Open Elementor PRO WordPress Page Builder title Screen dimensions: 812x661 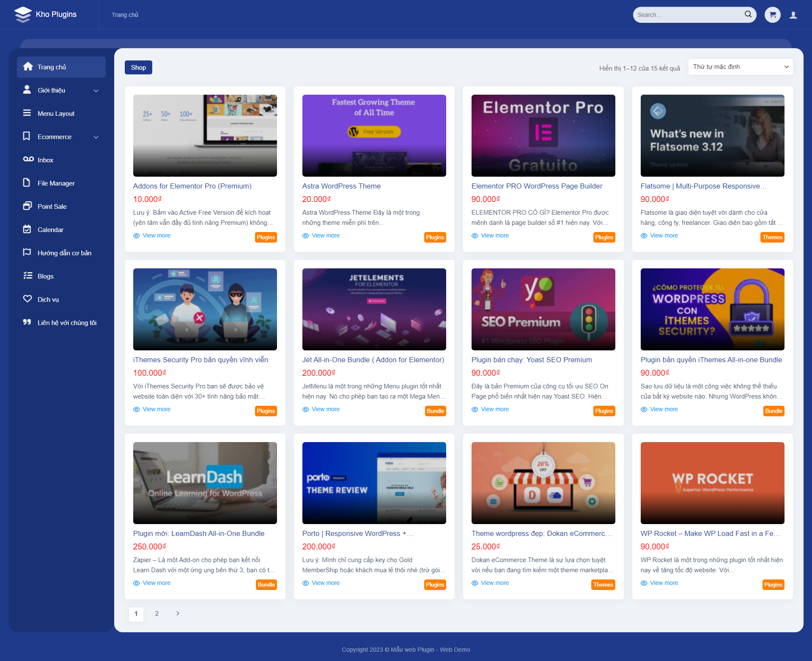537,186
